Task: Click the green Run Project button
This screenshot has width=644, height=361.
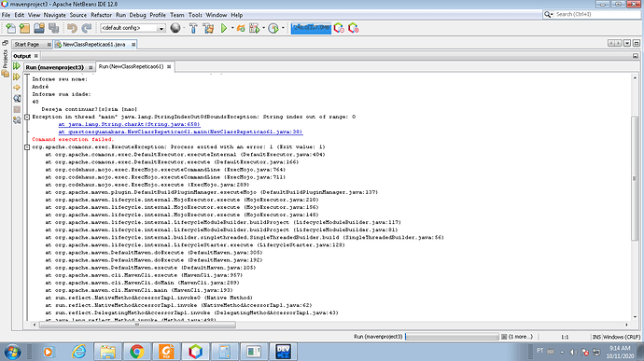Action: 224,28
